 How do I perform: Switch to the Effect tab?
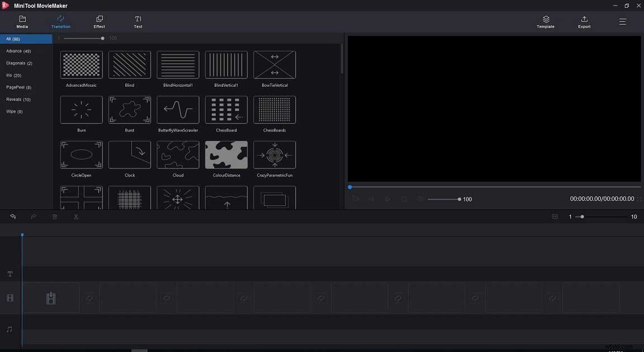[x=99, y=22]
